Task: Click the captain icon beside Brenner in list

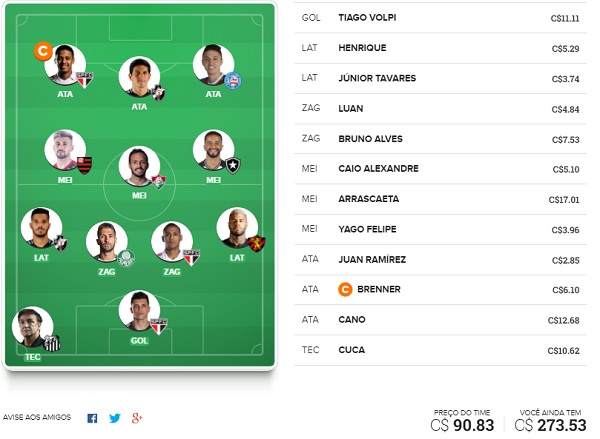Action: pyautogui.click(x=345, y=290)
